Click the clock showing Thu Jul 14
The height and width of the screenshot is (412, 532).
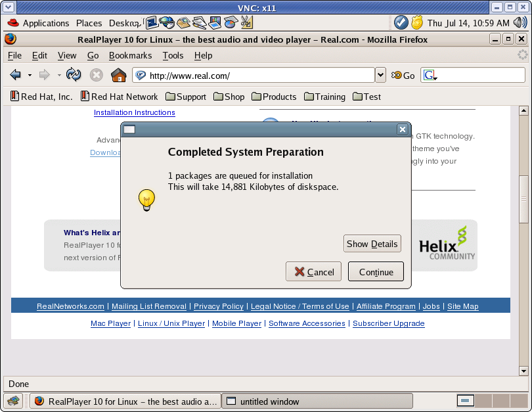468,23
